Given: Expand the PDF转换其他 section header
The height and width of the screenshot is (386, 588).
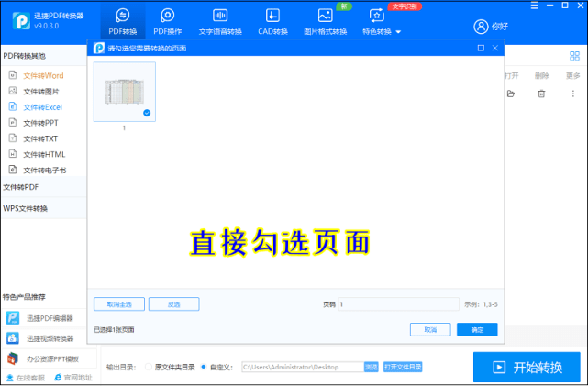Looking at the screenshot, I should (x=43, y=56).
